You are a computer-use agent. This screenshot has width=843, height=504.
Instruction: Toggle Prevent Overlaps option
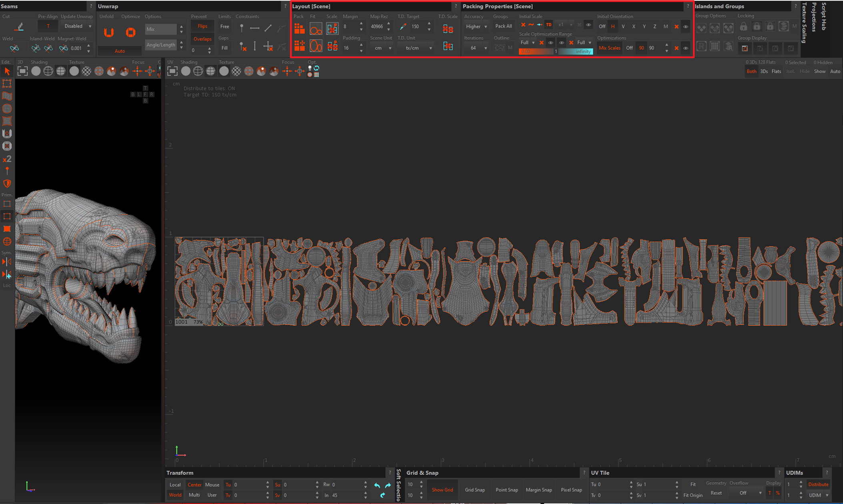tap(202, 39)
